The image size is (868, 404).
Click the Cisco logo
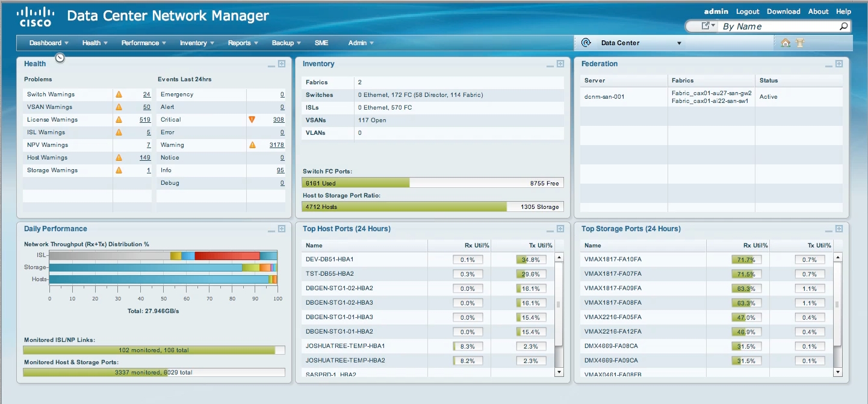click(36, 16)
